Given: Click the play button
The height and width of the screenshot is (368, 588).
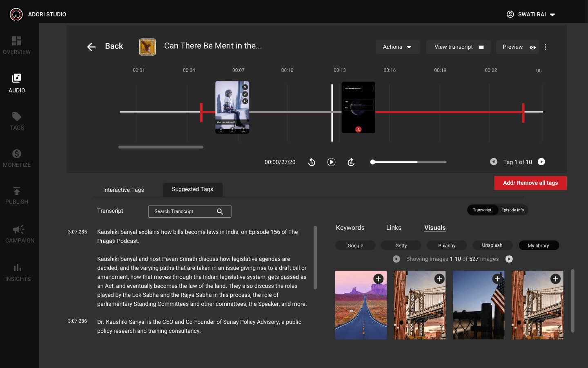Looking at the screenshot, I should [x=331, y=162].
